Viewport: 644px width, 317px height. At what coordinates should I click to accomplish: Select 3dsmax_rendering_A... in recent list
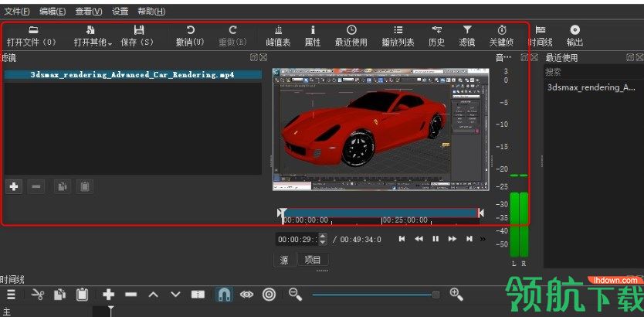point(591,87)
